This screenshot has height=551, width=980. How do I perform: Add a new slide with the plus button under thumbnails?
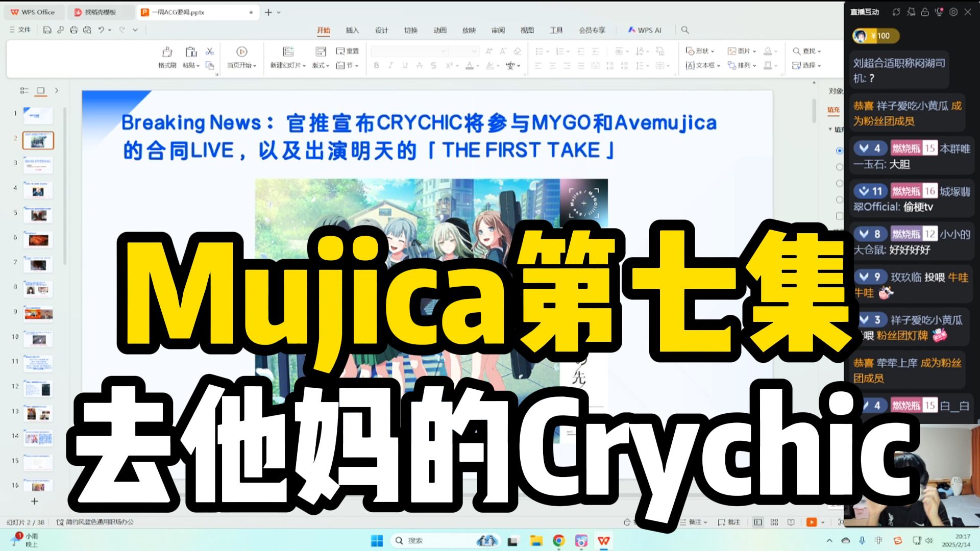point(35,501)
